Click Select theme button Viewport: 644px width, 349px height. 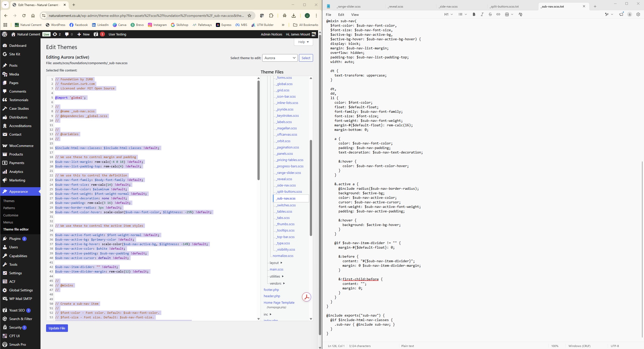306,58
